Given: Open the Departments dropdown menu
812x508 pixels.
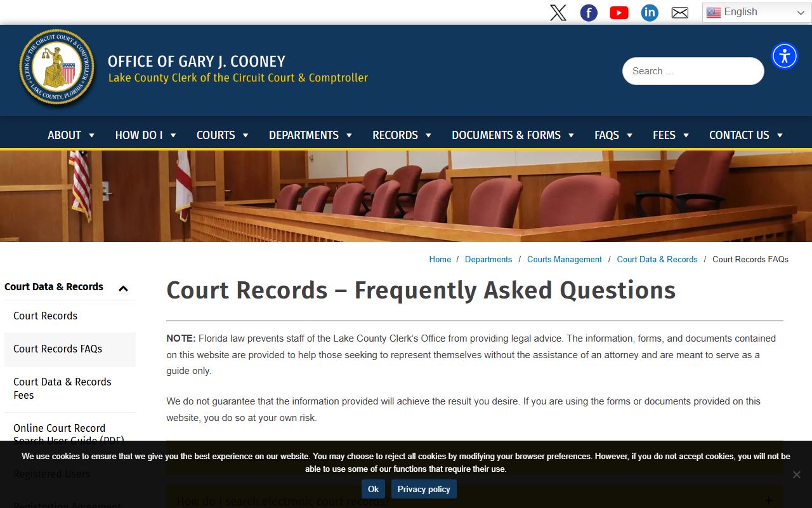Looking at the screenshot, I should pos(311,135).
